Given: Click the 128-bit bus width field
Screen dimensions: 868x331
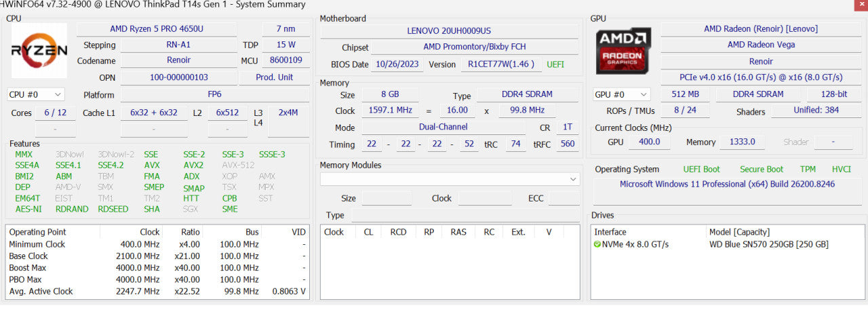Looking at the screenshot, I should (x=833, y=94).
